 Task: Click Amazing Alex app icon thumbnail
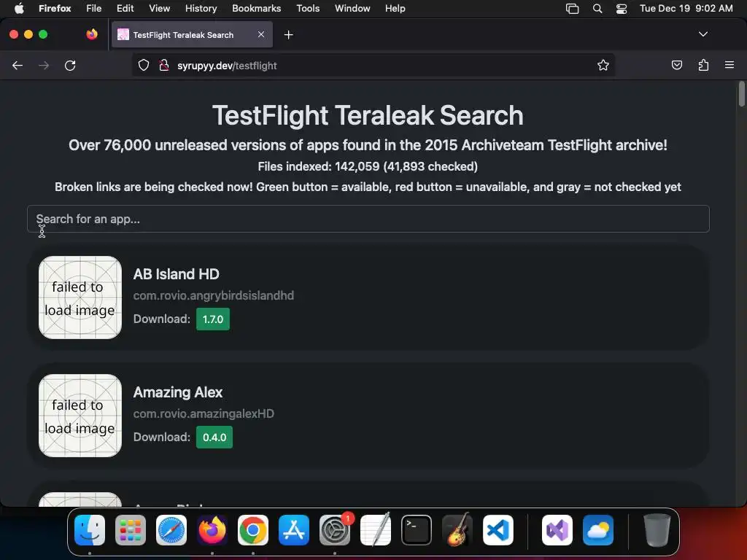(80, 416)
